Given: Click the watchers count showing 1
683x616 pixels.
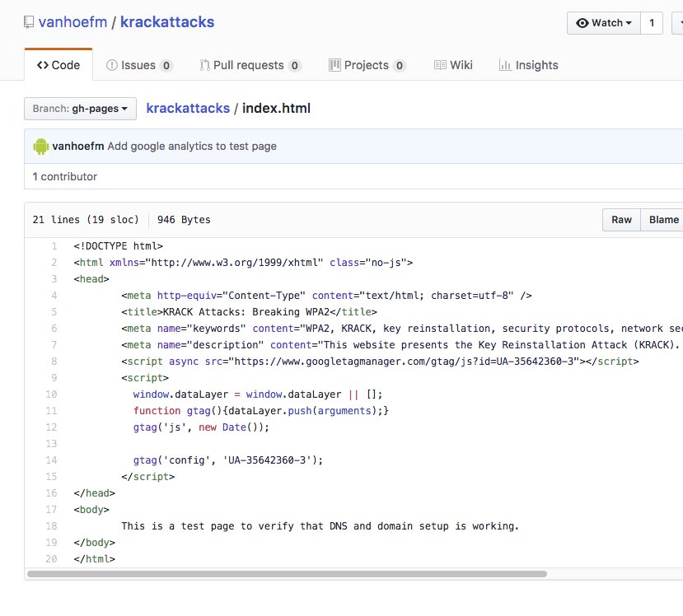Looking at the screenshot, I should click(x=652, y=23).
